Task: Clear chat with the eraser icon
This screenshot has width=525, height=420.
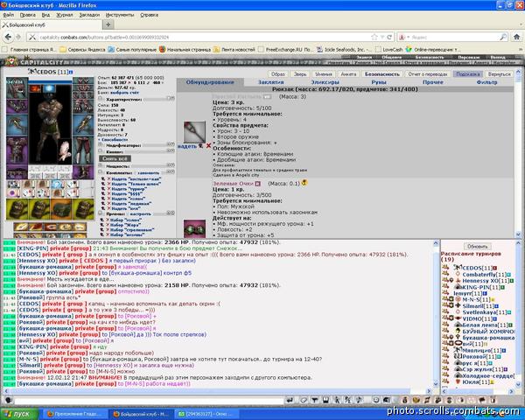Action: [x=304, y=400]
